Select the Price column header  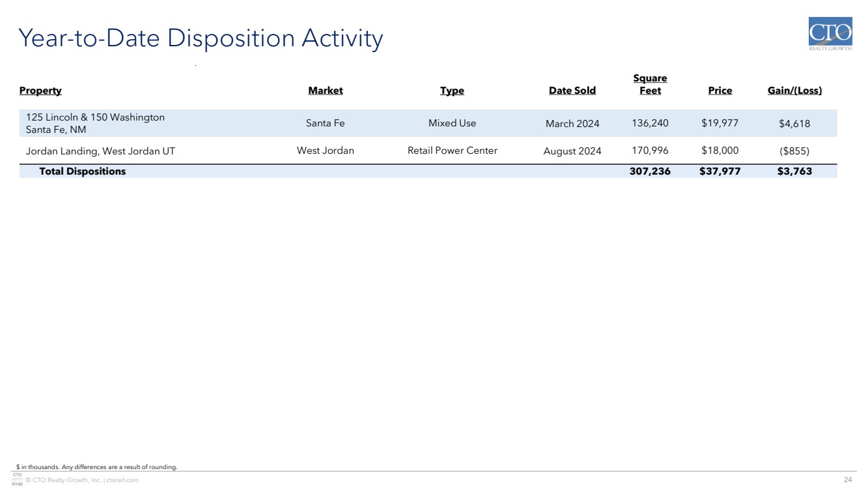tap(720, 91)
